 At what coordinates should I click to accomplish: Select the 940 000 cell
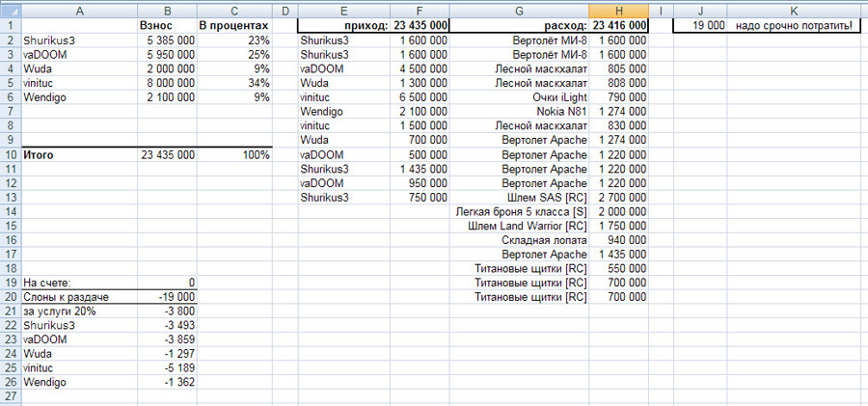pyautogui.click(x=619, y=240)
